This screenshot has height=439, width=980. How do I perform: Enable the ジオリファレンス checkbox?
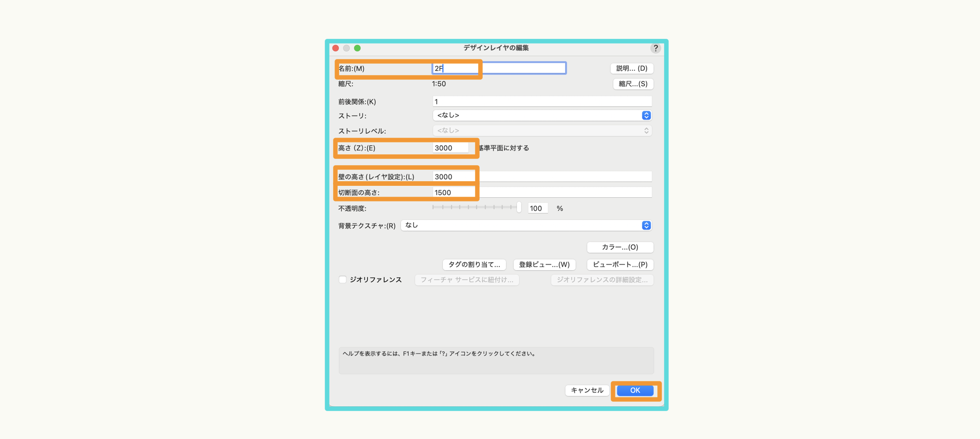tap(343, 280)
